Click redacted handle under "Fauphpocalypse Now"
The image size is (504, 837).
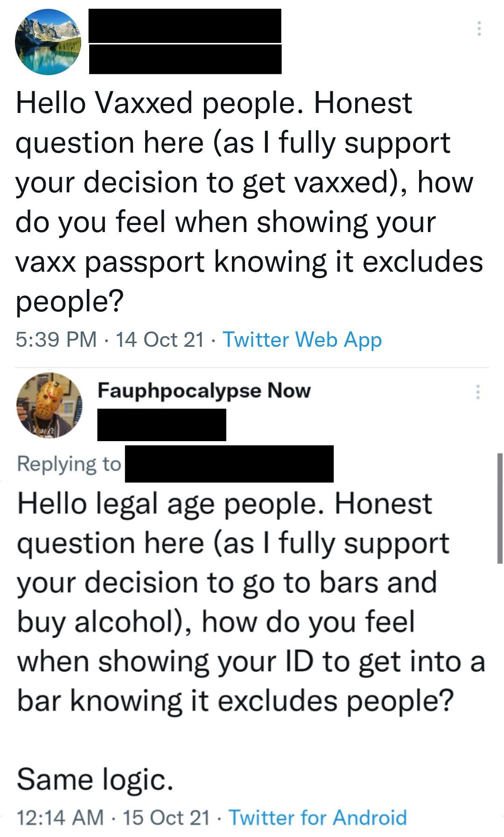coord(161,424)
